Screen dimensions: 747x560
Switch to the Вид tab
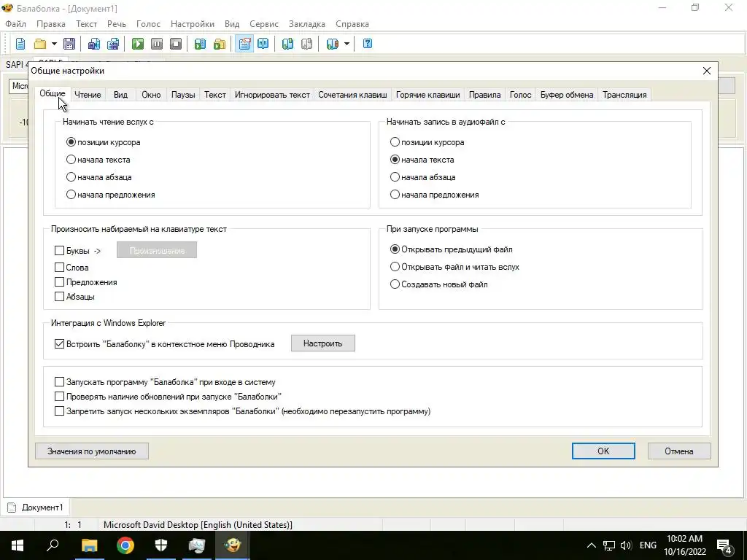tap(120, 95)
